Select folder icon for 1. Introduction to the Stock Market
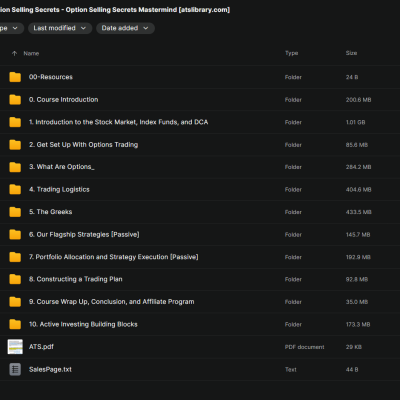The height and width of the screenshot is (400, 400). tap(15, 122)
